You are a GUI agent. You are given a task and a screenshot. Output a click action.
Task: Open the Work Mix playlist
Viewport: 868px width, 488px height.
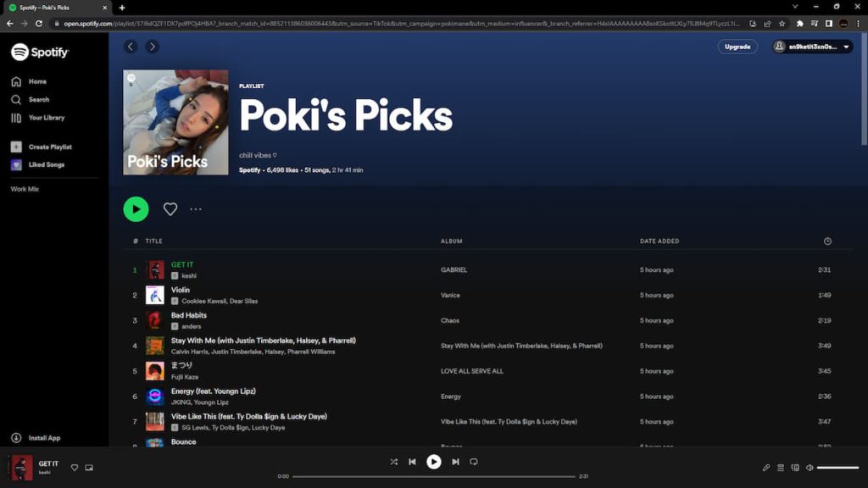tap(24, 188)
